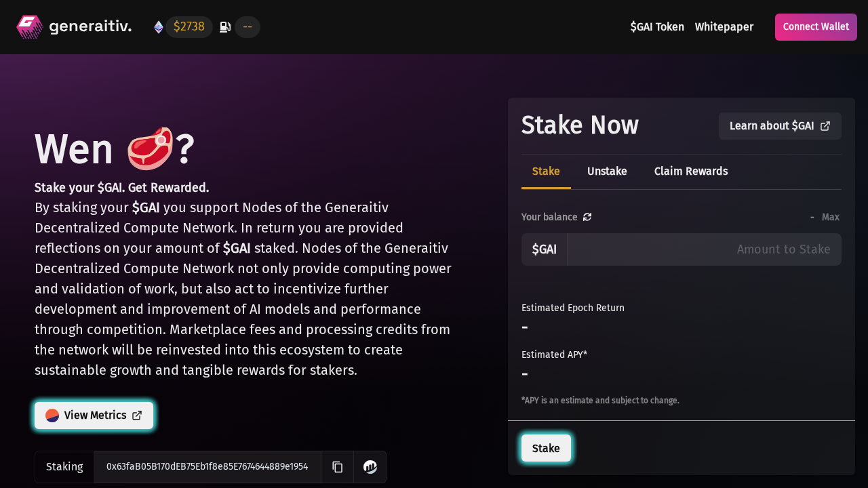Screen dimensions: 868x488
Task: Click the $2738 ETH price pill
Action: 189,26
